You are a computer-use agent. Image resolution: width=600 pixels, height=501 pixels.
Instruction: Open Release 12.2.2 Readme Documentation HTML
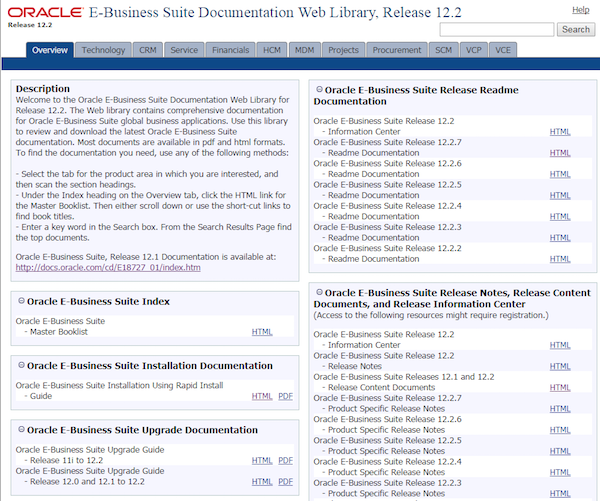(x=560, y=259)
